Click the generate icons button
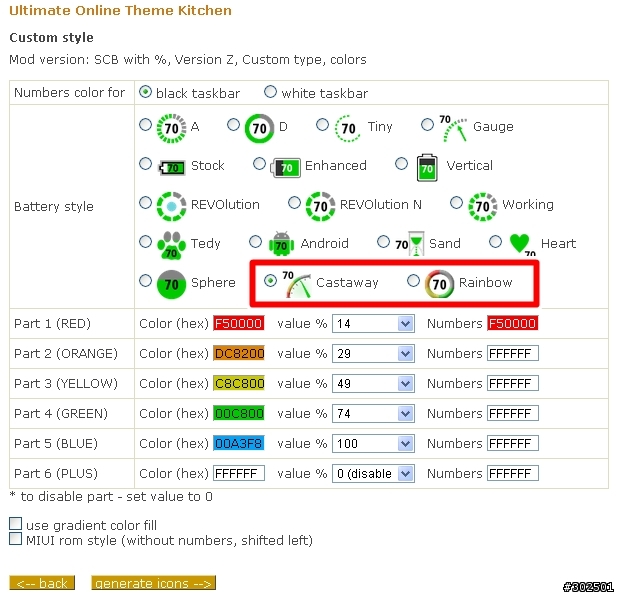This screenshot has height=595, width=620. coord(153,583)
